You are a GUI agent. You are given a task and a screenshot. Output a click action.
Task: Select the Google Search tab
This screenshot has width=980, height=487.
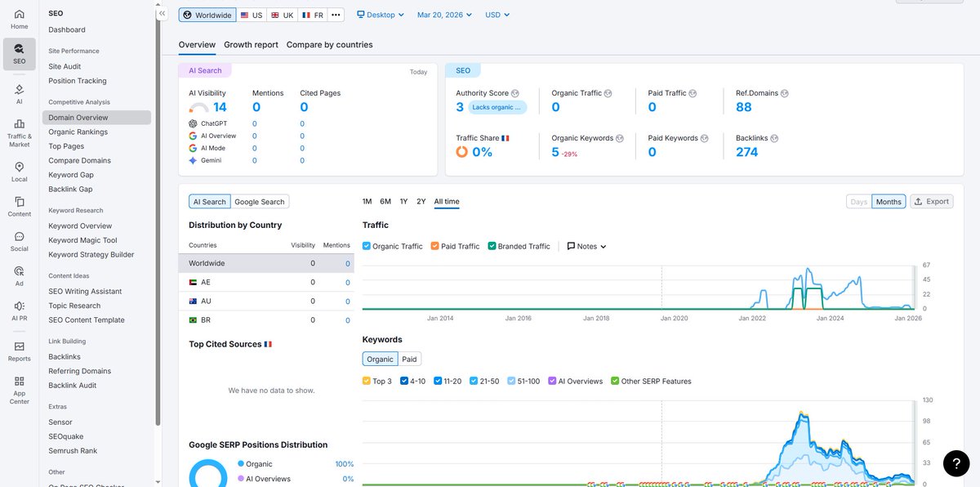pos(260,202)
